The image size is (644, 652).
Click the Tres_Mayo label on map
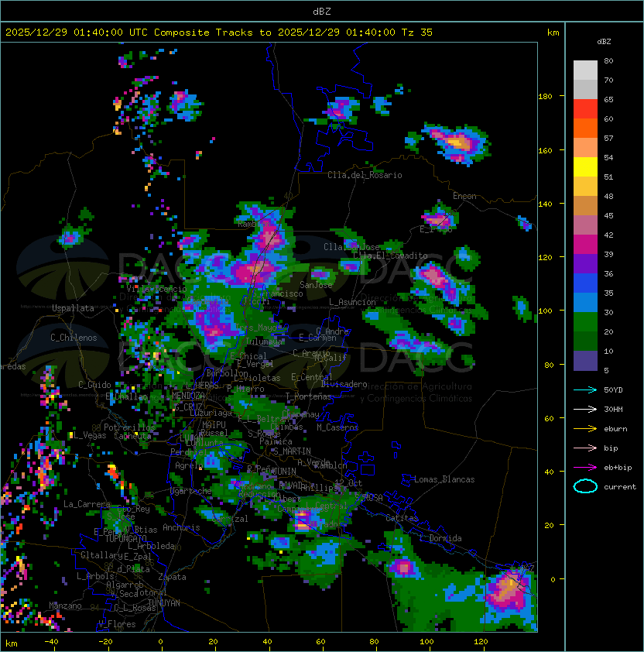[255, 328]
